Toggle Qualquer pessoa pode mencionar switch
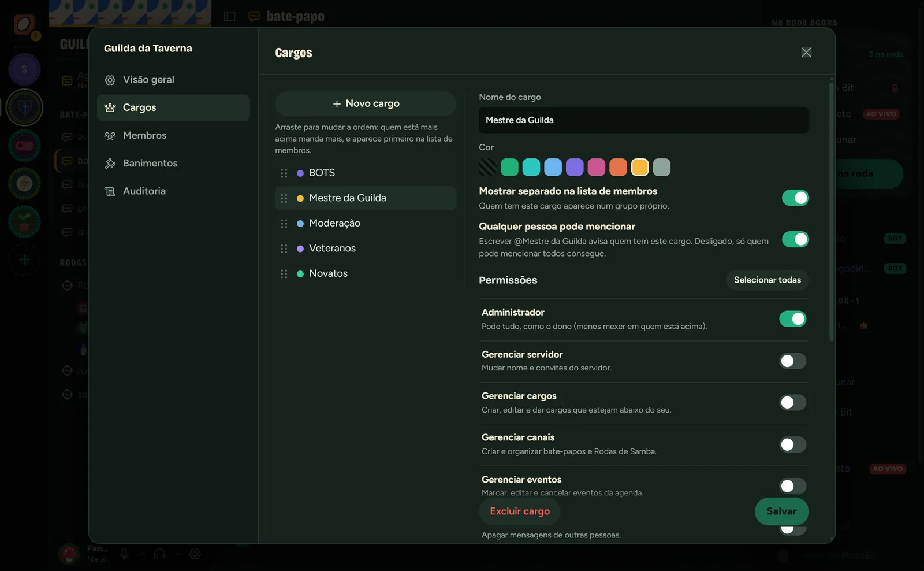924x571 pixels. [795, 239]
